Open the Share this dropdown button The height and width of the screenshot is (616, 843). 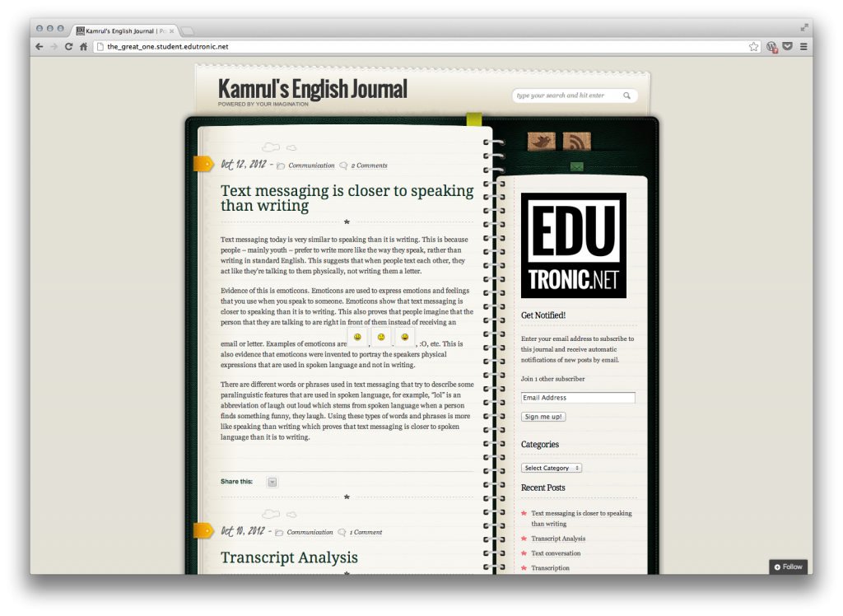272,482
